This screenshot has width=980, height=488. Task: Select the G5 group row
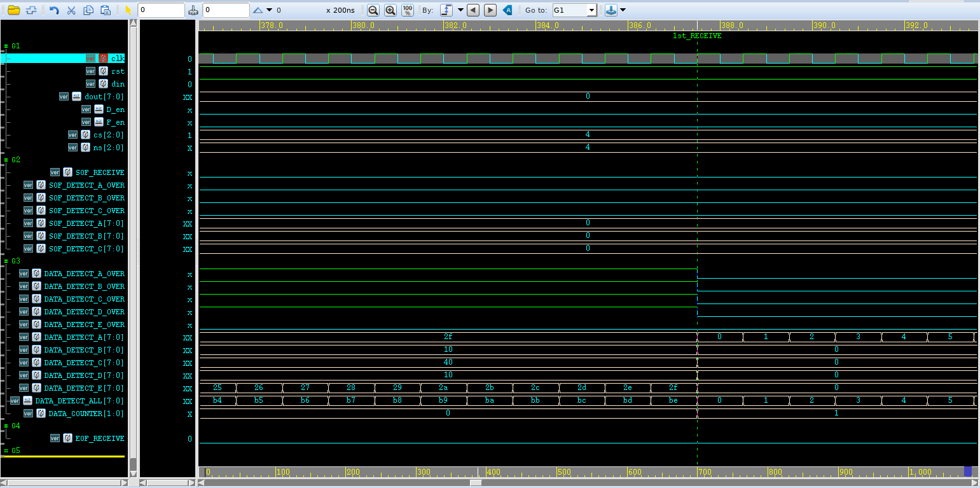coord(16,450)
